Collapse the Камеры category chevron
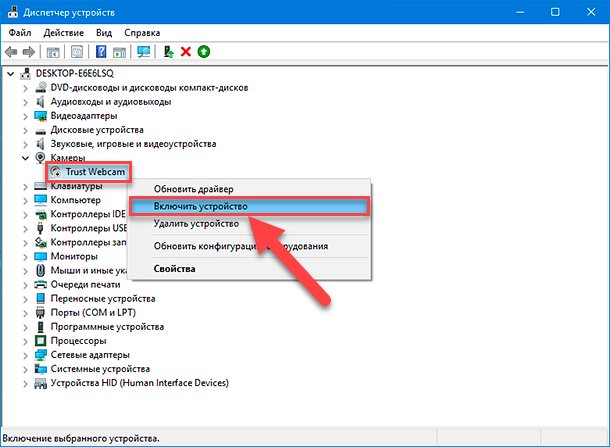This screenshot has width=610, height=447. pos(25,158)
